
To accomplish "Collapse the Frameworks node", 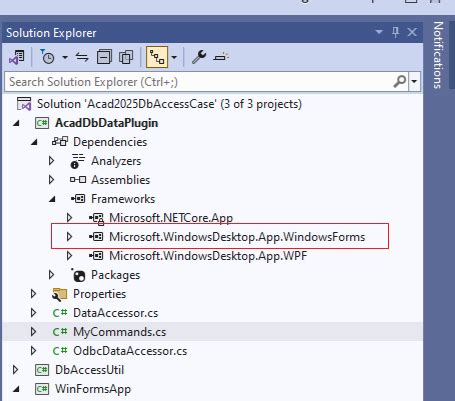I will (x=52, y=199).
